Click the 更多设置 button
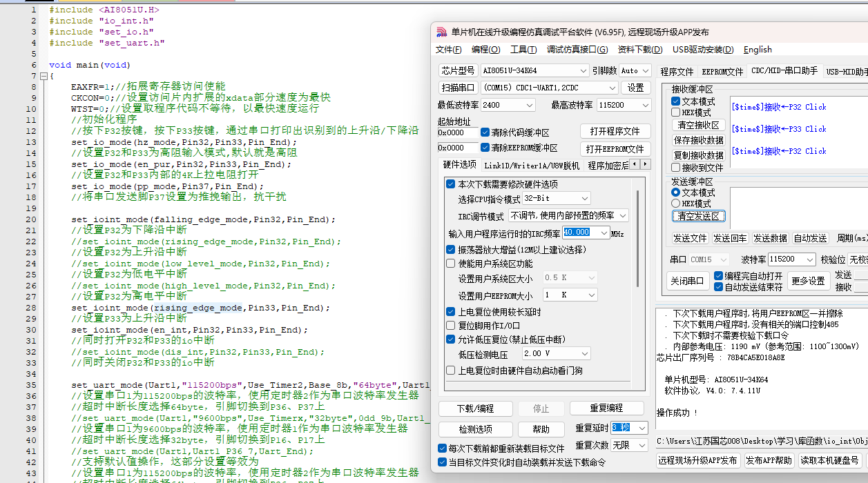The image size is (868, 483). click(x=808, y=281)
